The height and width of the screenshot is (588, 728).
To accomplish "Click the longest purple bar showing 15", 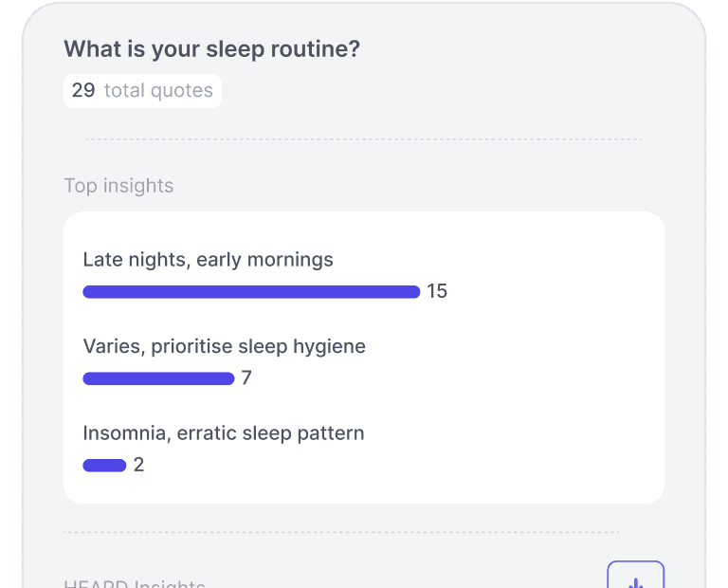I will click(251, 292).
